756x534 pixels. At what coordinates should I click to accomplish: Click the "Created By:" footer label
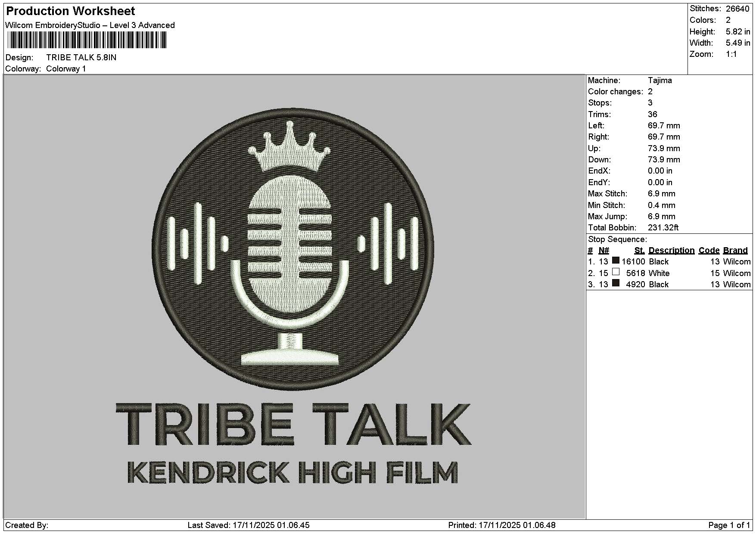[27, 525]
